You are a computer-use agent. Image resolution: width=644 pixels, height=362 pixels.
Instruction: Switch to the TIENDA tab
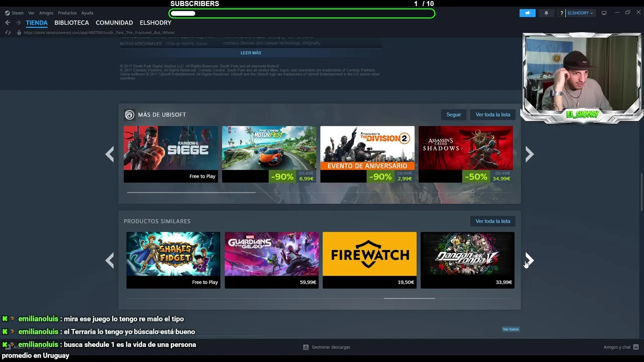37,23
